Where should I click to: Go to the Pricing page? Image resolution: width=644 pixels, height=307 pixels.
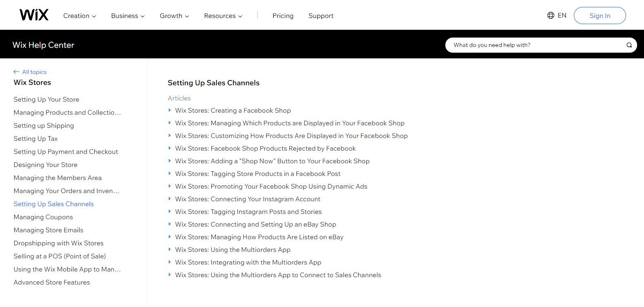[x=283, y=16]
